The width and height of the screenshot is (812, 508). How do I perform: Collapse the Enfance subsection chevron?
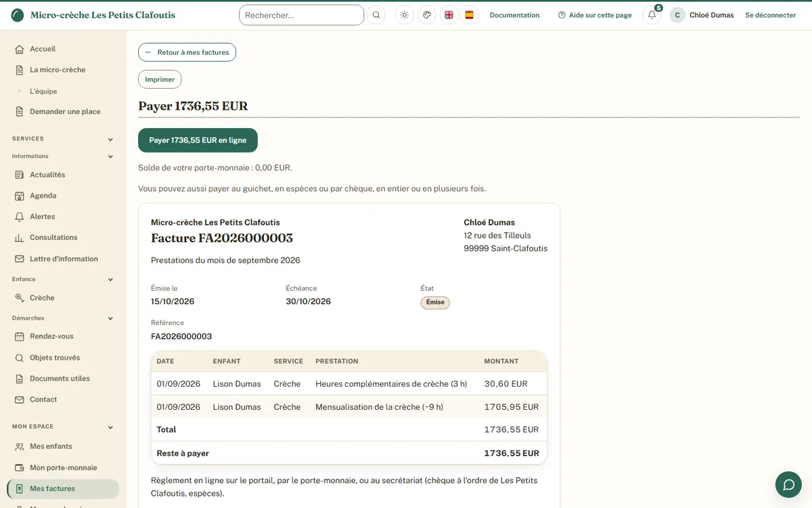(x=110, y=279)
